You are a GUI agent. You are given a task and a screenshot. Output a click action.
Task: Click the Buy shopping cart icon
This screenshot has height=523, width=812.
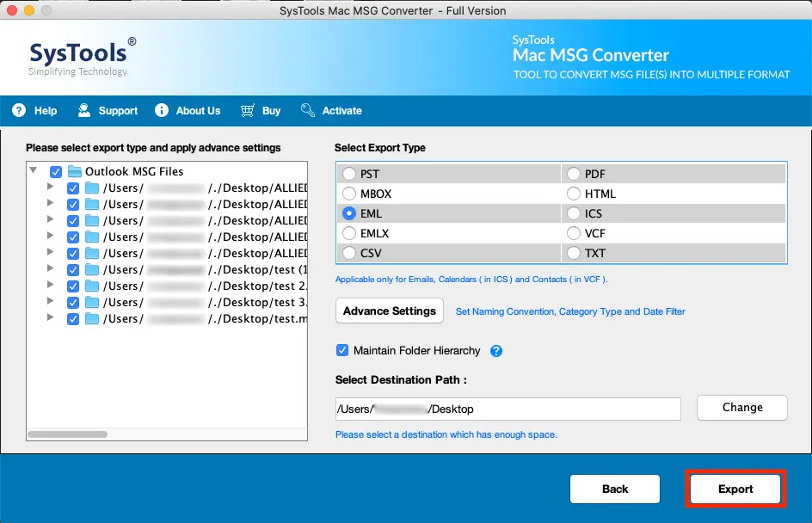pos(247,110)
